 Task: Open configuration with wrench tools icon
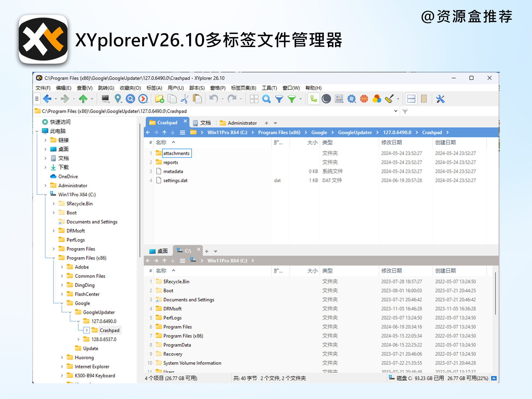click(x=440, y=99)
